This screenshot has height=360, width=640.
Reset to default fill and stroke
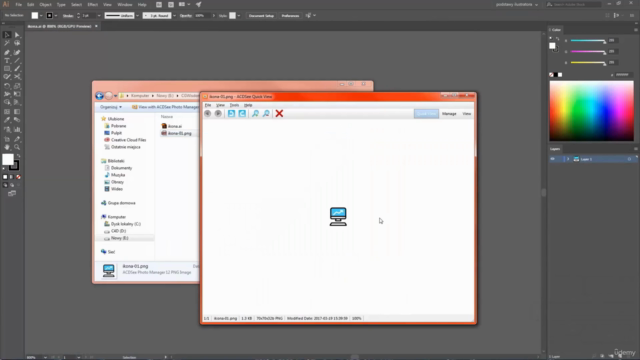pyautogui.click(x=4, y=168)
